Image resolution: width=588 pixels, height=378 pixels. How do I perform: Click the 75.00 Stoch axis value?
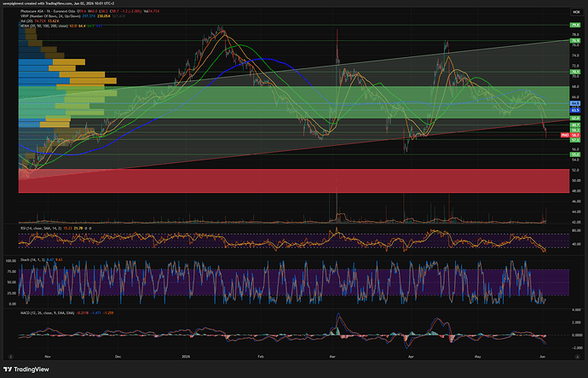pyautogui.click(x=12, y=271)
